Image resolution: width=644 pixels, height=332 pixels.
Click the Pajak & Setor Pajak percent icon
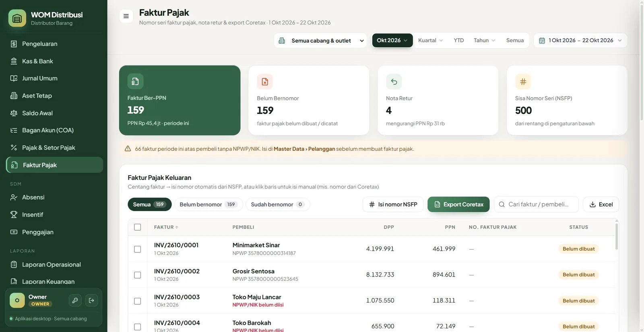14,148
